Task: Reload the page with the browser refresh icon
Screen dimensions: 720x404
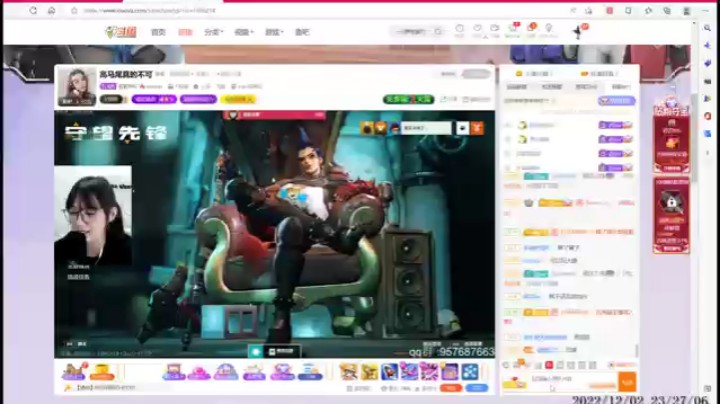Action: [33, 10]
